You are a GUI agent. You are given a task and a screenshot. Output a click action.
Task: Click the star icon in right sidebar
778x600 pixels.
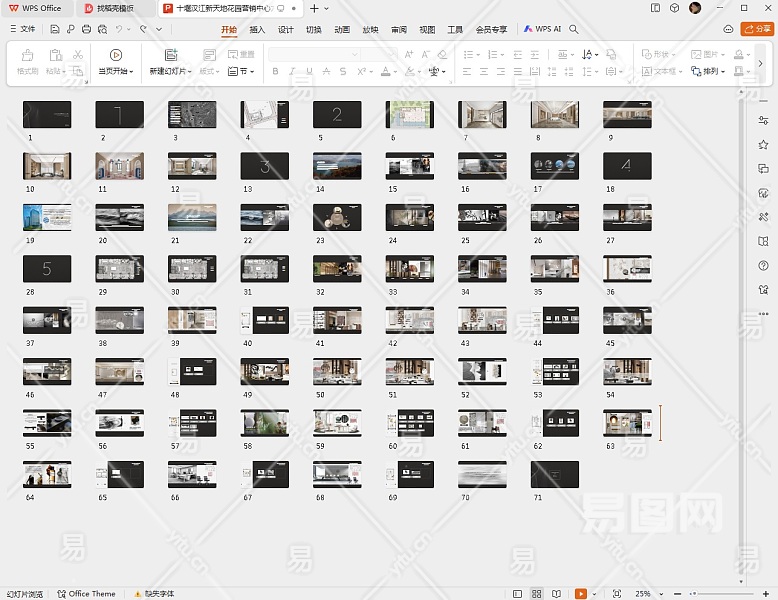(763, 145)
